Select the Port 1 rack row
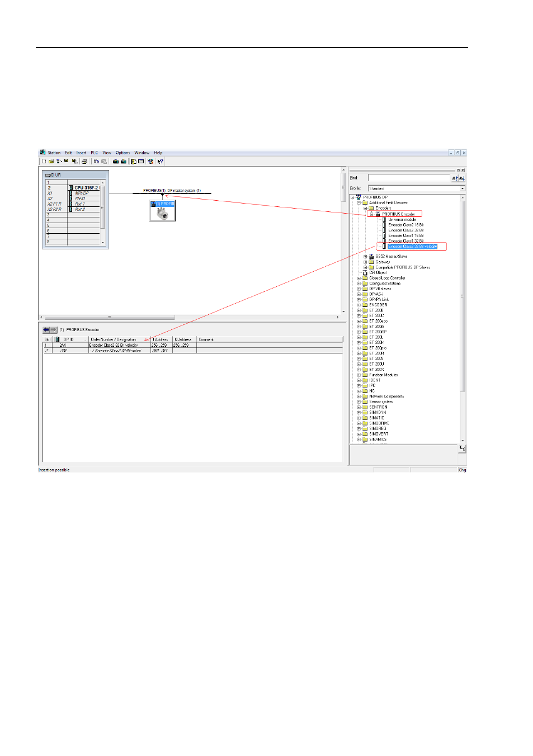 click(73, 204)
